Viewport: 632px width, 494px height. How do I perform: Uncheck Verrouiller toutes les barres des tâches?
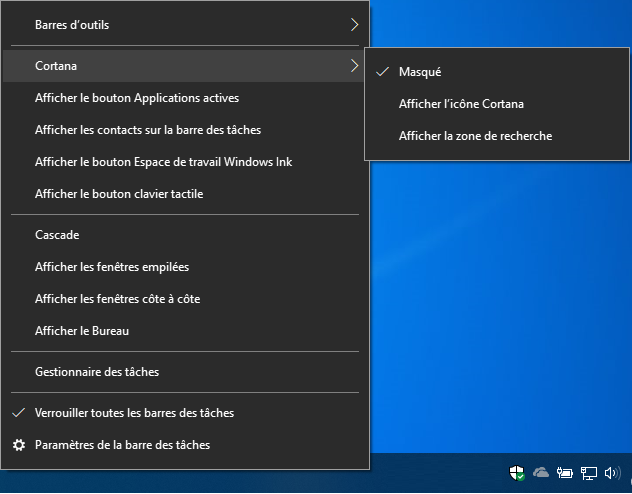[x=185, y=413]
